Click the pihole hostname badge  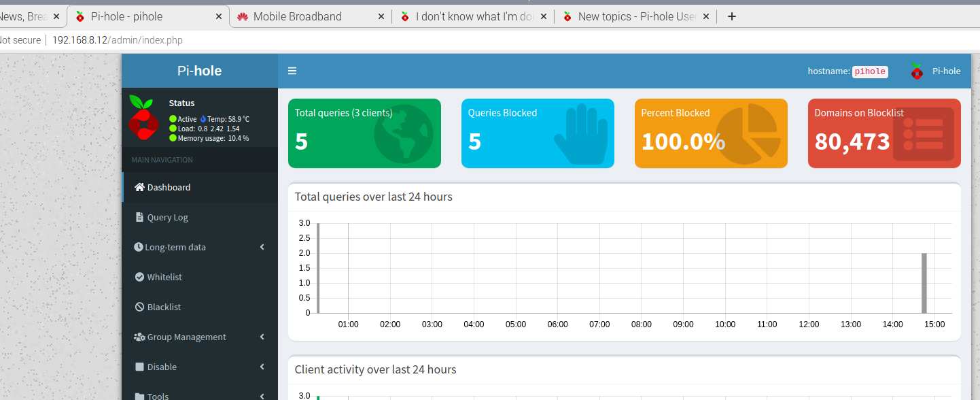[x=870, y=71]
